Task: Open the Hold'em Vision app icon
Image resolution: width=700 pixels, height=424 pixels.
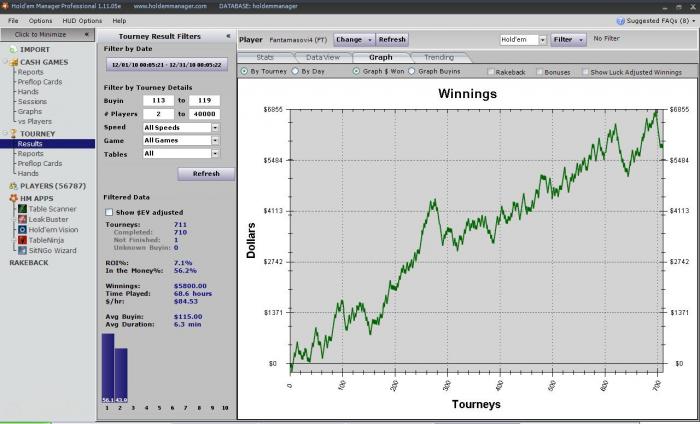Action: click(x=22, y=230)
